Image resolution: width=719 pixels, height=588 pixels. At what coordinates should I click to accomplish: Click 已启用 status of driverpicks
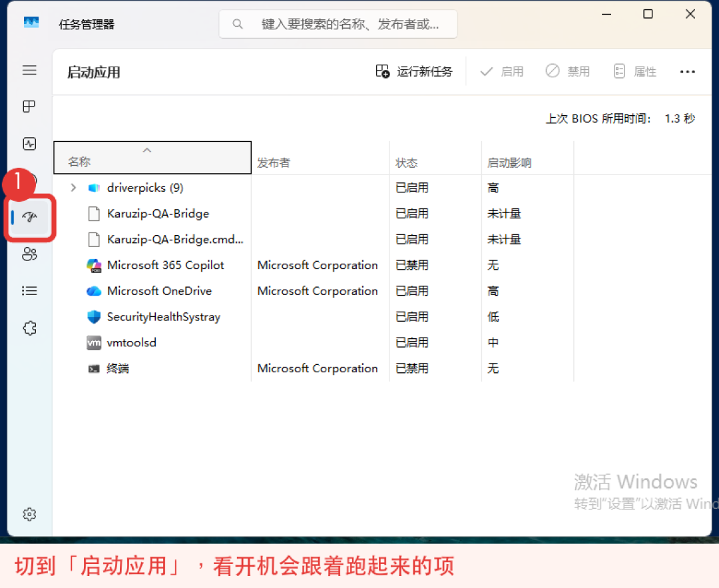[x=412, y=188]
